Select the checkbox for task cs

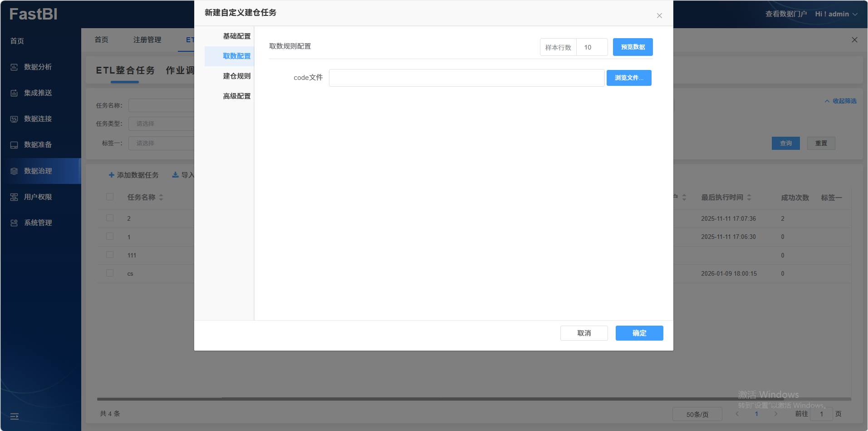(110, 273)
